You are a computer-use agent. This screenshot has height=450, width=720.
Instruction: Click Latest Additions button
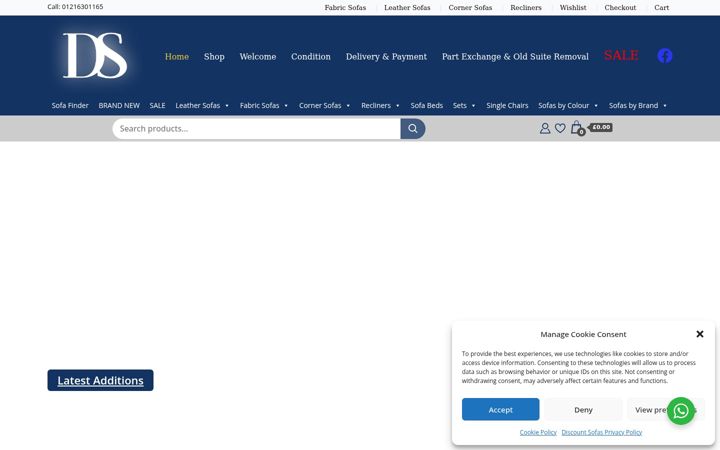(100, 380)
